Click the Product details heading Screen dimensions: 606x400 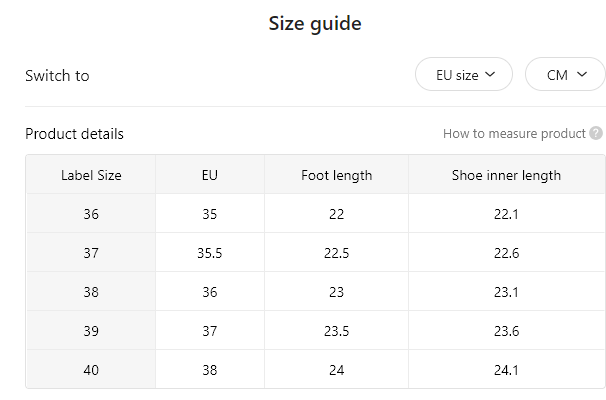[x=74, y=134]
